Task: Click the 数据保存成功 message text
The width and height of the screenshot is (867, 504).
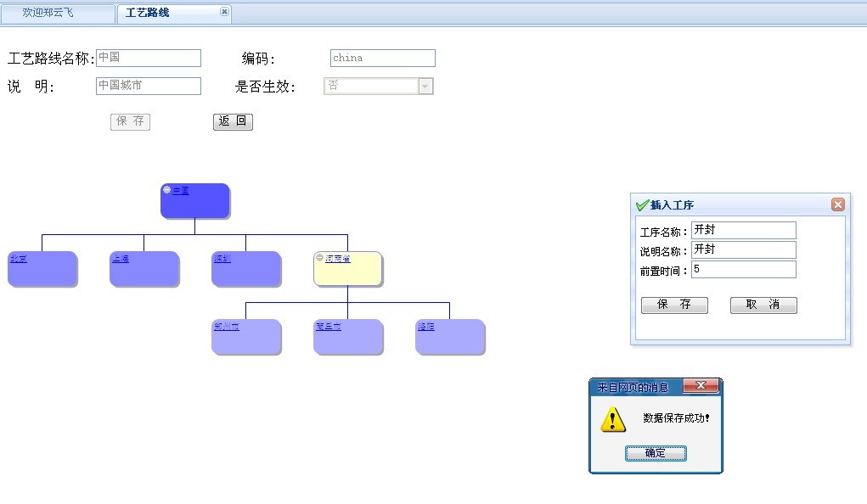Action: pos(676,418)
